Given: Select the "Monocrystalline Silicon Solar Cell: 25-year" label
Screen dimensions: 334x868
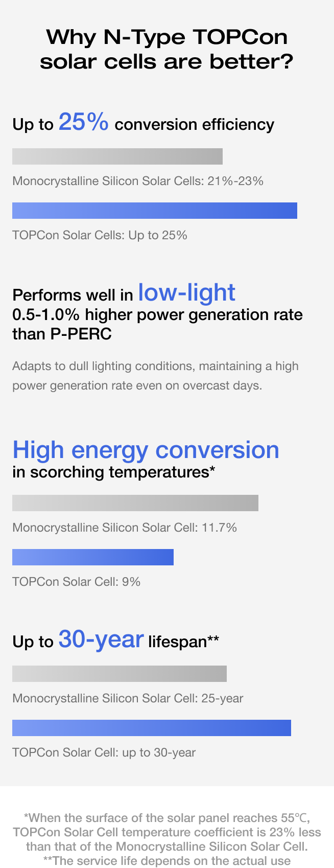Looking at the screenshot, I should tap(128, 698).
